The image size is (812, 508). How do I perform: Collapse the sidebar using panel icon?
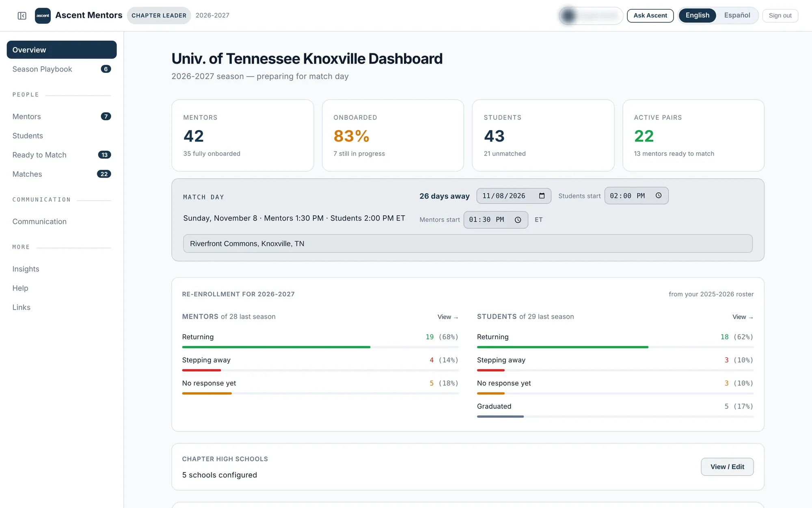coord(22,15)
